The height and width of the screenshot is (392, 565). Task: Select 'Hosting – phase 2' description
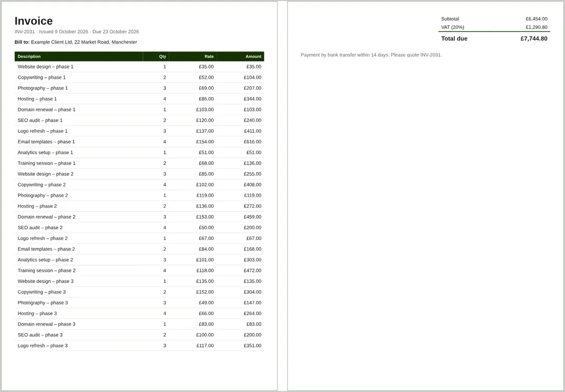(x=37, y=206)
